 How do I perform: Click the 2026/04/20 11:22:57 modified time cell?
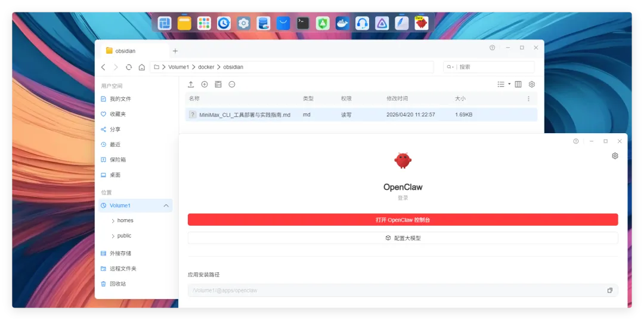pyautogui.click(x=411, y=115)
